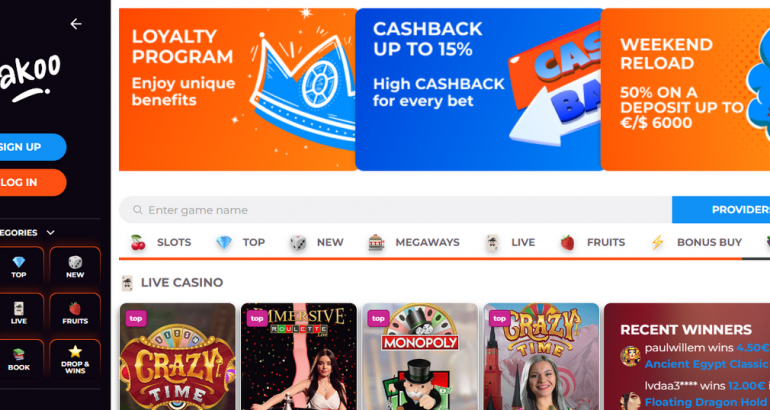This screenshot has height=410, width=770.
Task: Open TOP category in the sidebar
Action: point(19,268)
